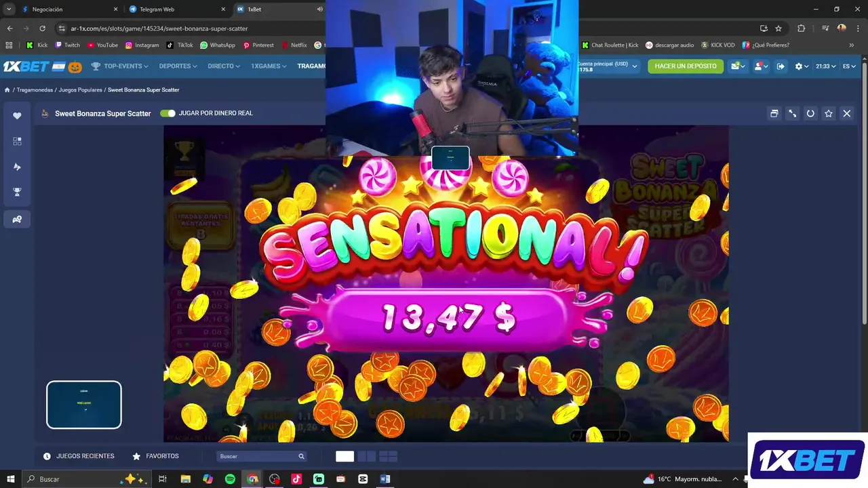The width and height of the screenshot is (868, 488).
Task: Close the game with the X icon
Action: [846, 114]
